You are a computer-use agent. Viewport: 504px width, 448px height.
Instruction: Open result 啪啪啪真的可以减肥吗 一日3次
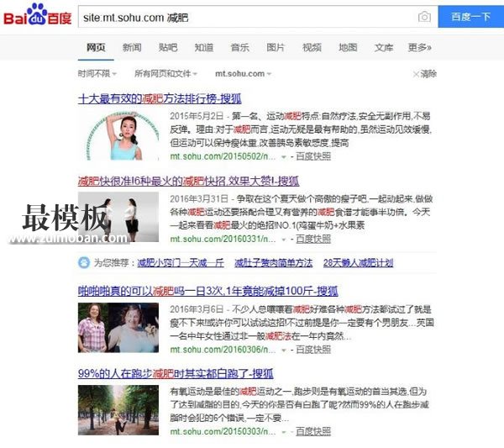[208, 292]
